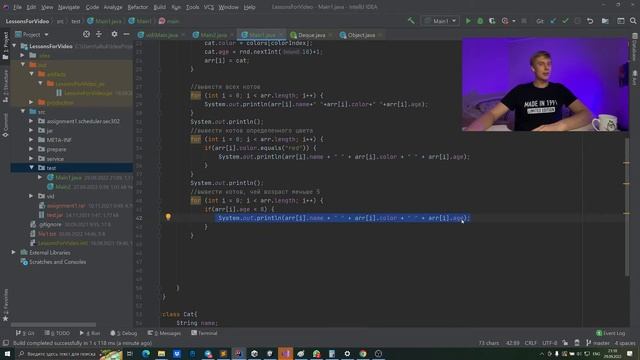
Task: Open the Run tool window button
Action: (89, 333)
